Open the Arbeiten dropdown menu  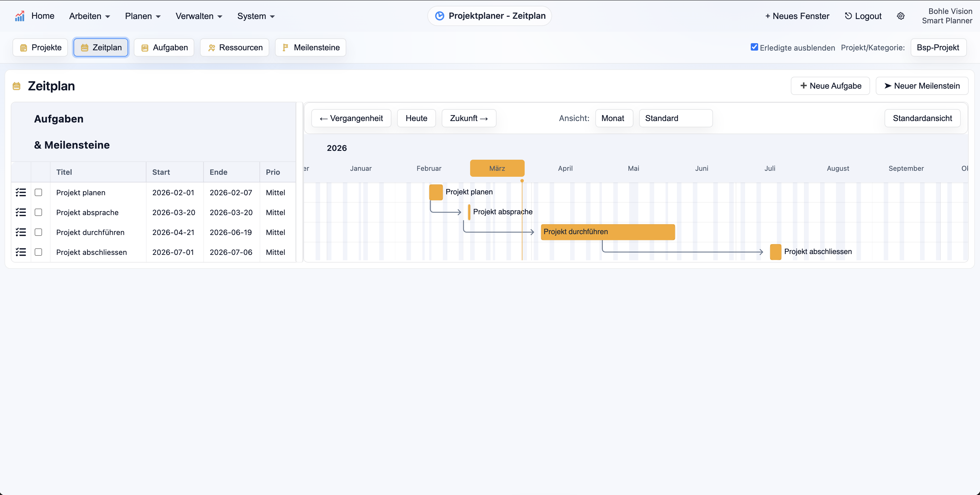(x=89, y=16)
